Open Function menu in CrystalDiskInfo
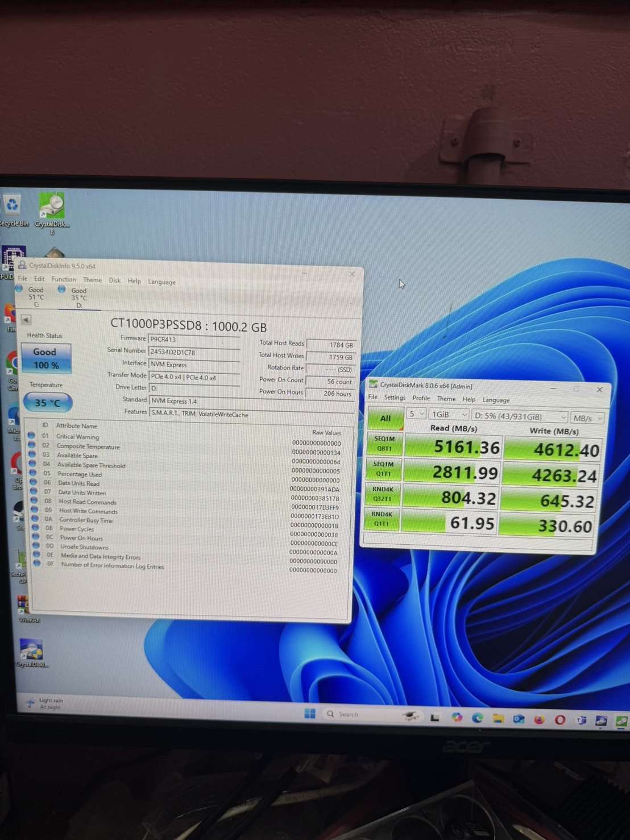Viewport: 630px width, 840px height. (64, 279)
